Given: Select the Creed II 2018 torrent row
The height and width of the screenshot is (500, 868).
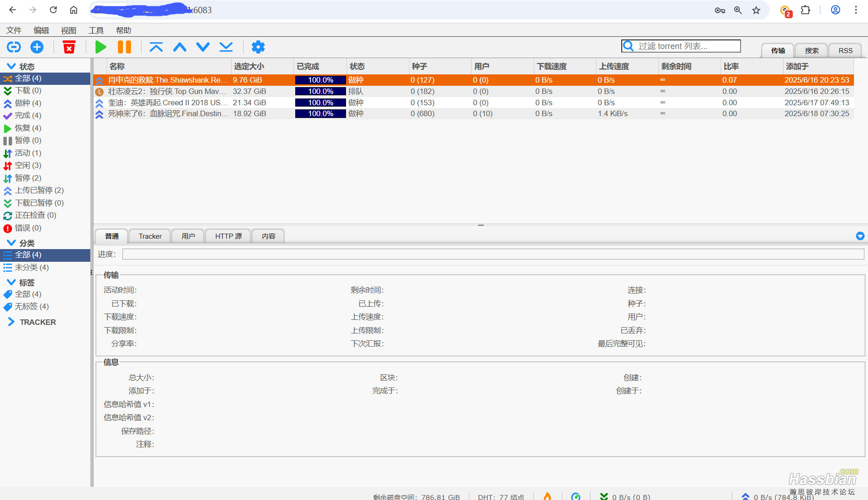Looking at the screenshot, I should click(473, 103).
